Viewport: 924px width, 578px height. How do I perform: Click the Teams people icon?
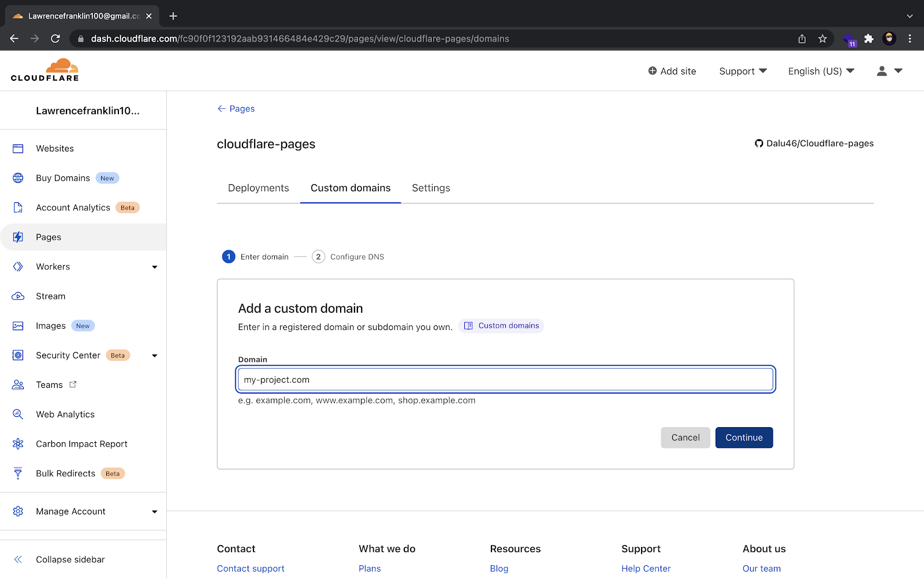[18, 385]
